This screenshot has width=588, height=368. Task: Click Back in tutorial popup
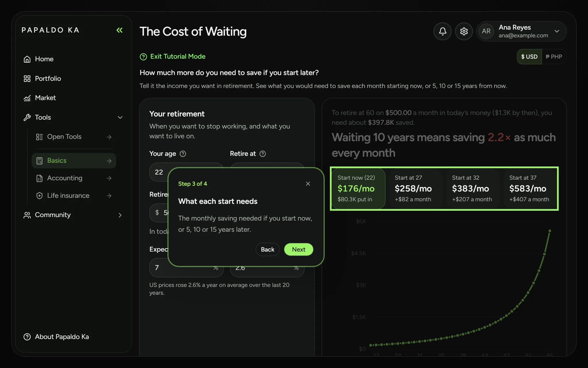pyautogui.click(x=268, y=250)
